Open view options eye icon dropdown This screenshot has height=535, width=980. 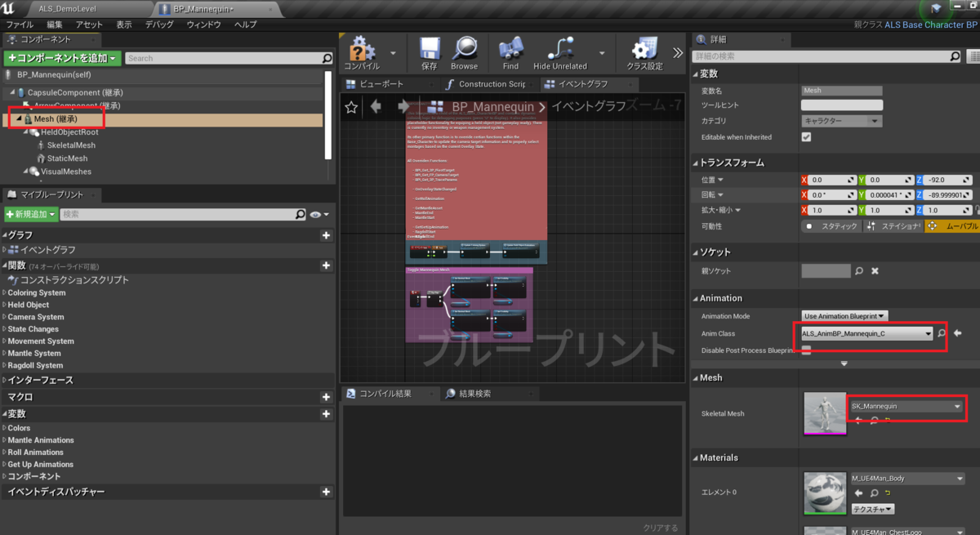pyautogui.click(x=319, y=214)
